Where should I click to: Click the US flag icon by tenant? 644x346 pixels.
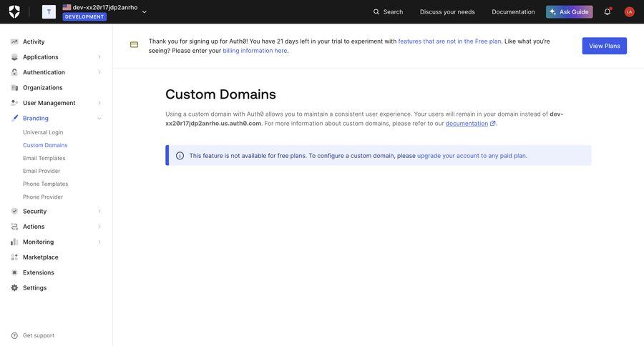67,7
